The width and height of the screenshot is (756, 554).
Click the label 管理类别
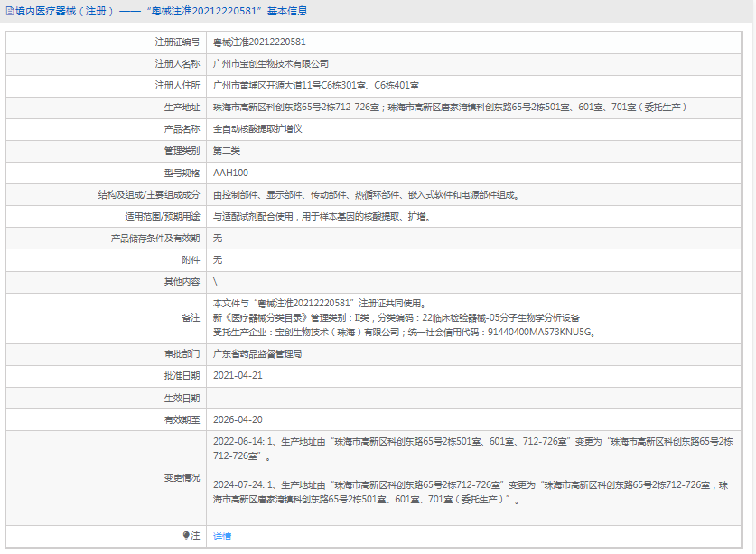(182, 151)
